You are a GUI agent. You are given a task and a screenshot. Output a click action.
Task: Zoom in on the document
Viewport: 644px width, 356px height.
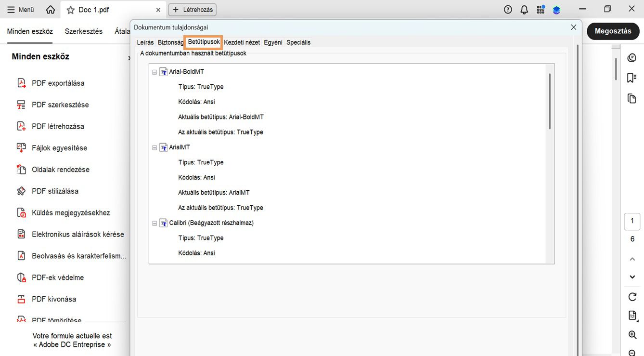point(632,335)
